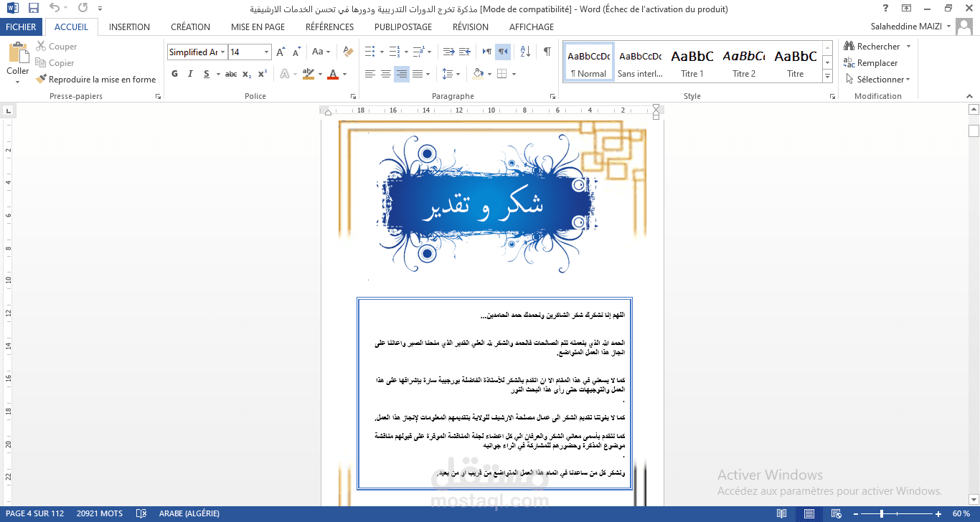980x522 pixels.
Task: Apply the red font color
Action: click(332, 74)
